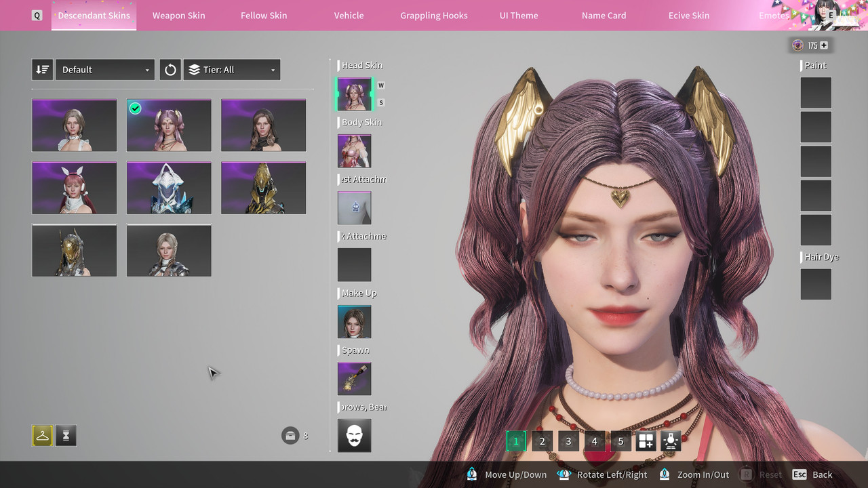The height and width of the screenshot is (488, 868).
Task: Click the Move Up/Down mouse hint
Action: pyautogui.click(x=507, y=474)
